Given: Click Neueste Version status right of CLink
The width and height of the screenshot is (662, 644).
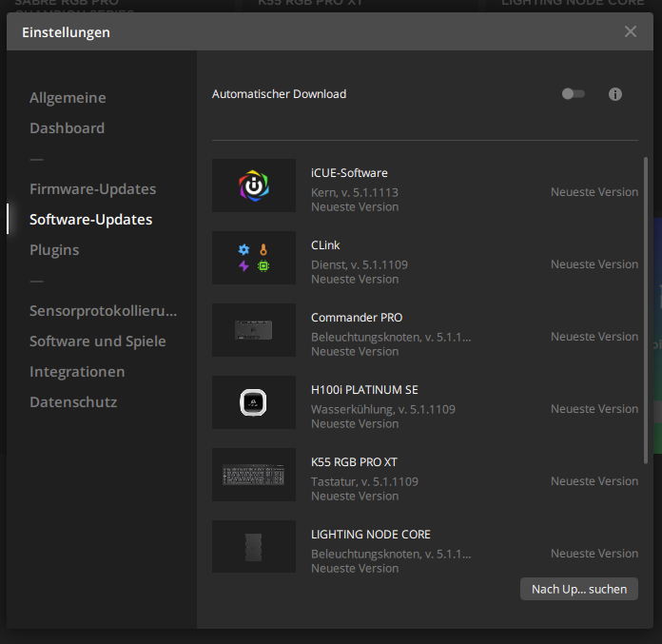Looking at the screenshot, I should 594,264.
